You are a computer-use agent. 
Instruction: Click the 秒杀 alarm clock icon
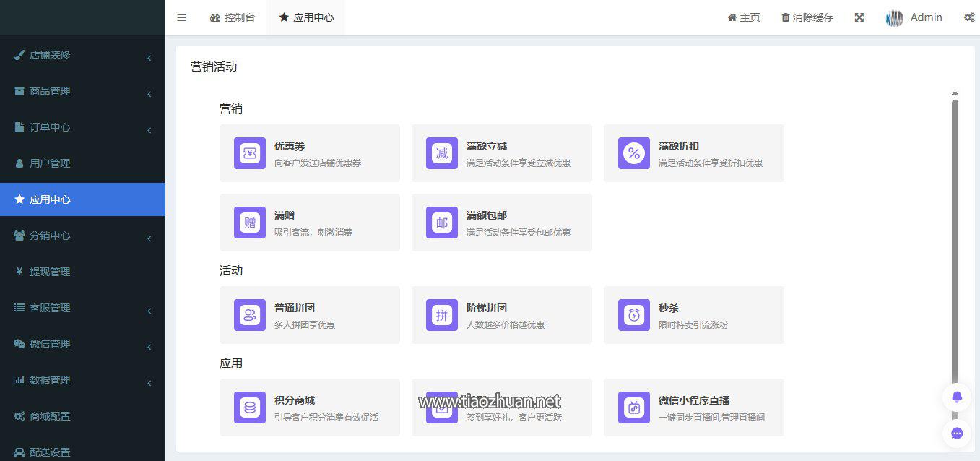click(x=634, y=315)
